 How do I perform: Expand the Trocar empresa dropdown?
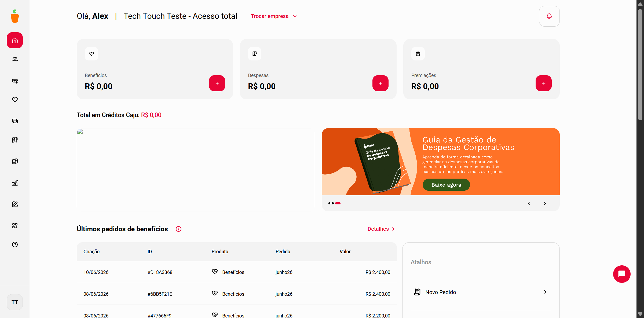(x=274, y=16)
